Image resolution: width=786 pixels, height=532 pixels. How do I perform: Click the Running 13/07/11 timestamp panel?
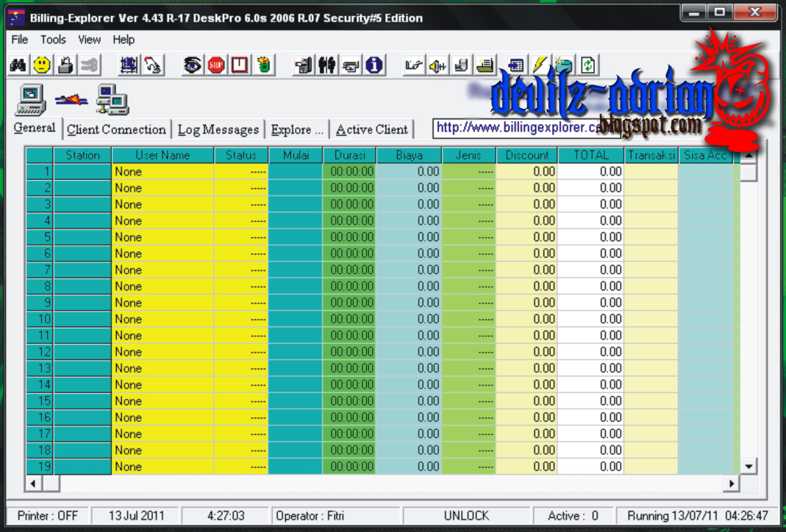tap(697, 516)
